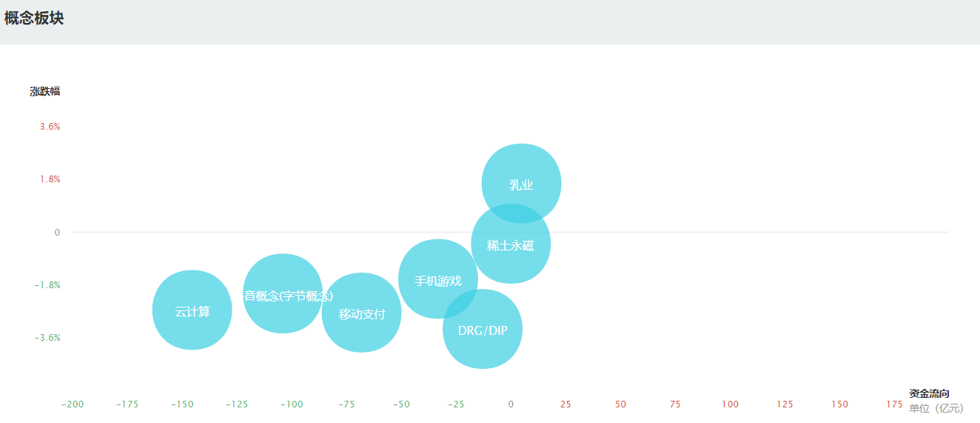Image resolution: width=980 pixels, height=423 pixels.
Task: Click the 乳业 bubble
Action: (521, 183)
